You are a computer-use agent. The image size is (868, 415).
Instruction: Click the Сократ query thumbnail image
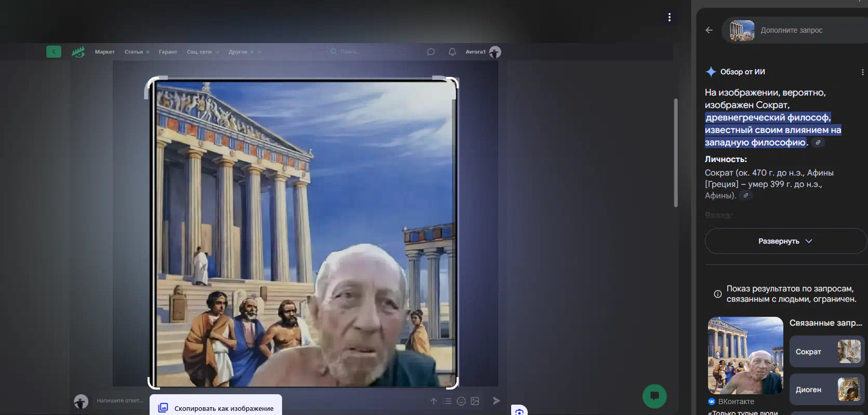849,352
